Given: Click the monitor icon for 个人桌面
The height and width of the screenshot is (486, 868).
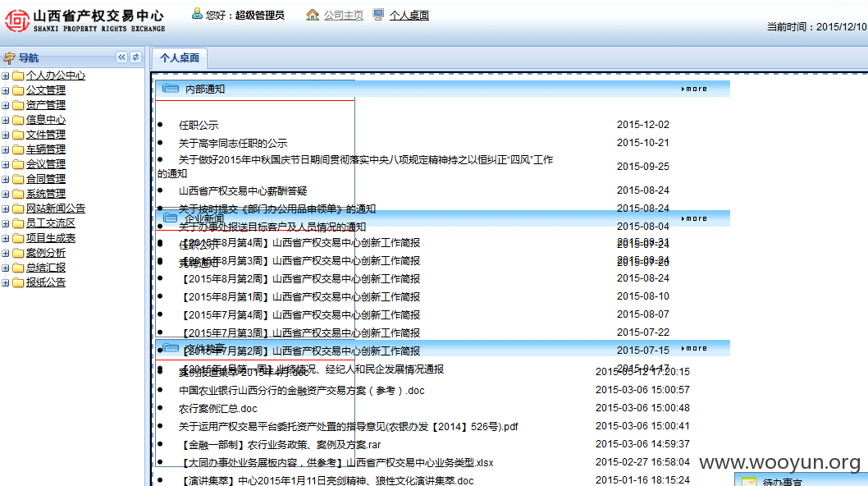Looking at the screenshot, I should pyautogui.click(x=379, y=15).
